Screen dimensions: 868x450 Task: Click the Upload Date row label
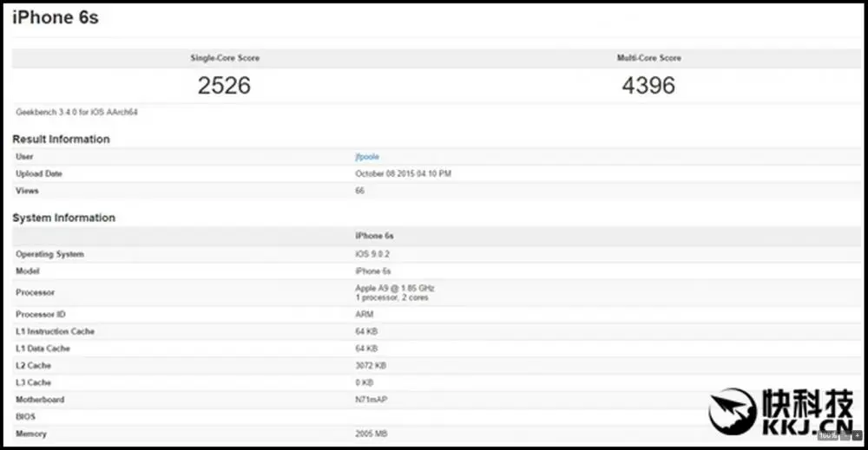click(39, 173)
